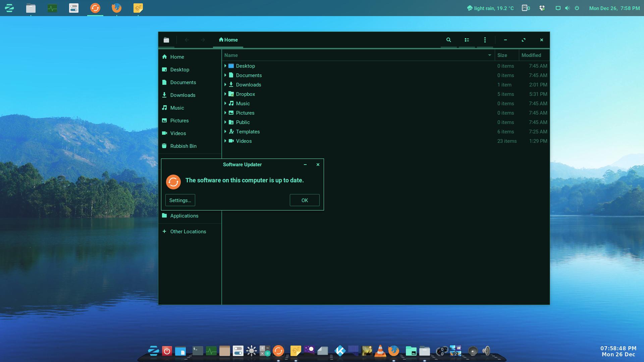Open the terminal from the dock
Image resolution: width=644 pixels, height=362 pixels.
(198, 351)
